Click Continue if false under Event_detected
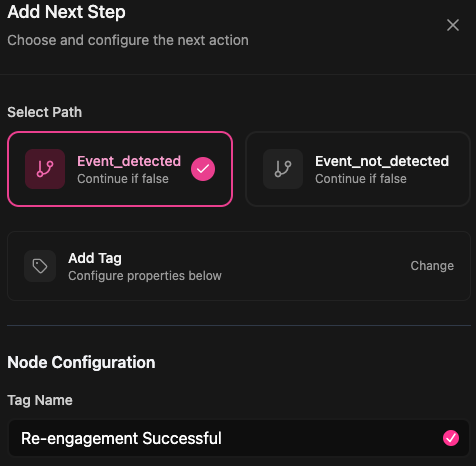The height and width of the screenshot is (466, 476). pos(123,179)
